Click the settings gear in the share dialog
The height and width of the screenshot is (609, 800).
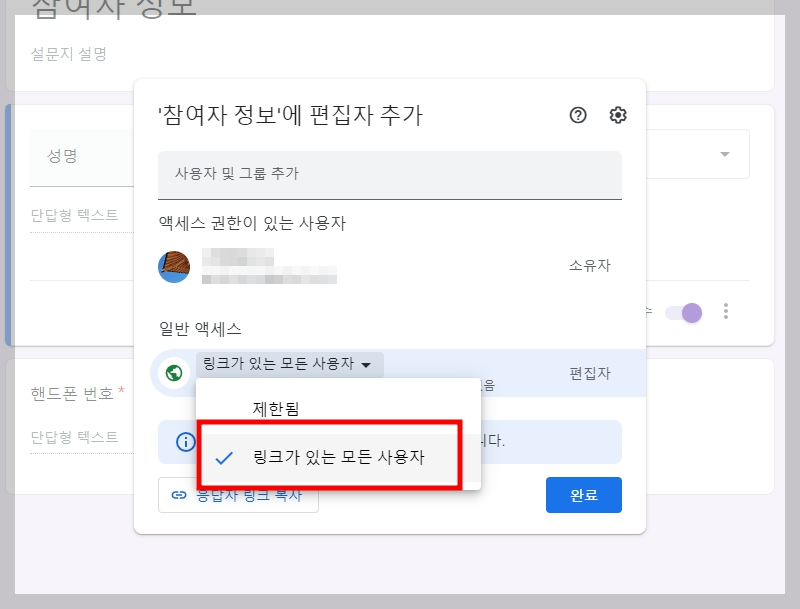pyautogui.click(x=617, y=115)
